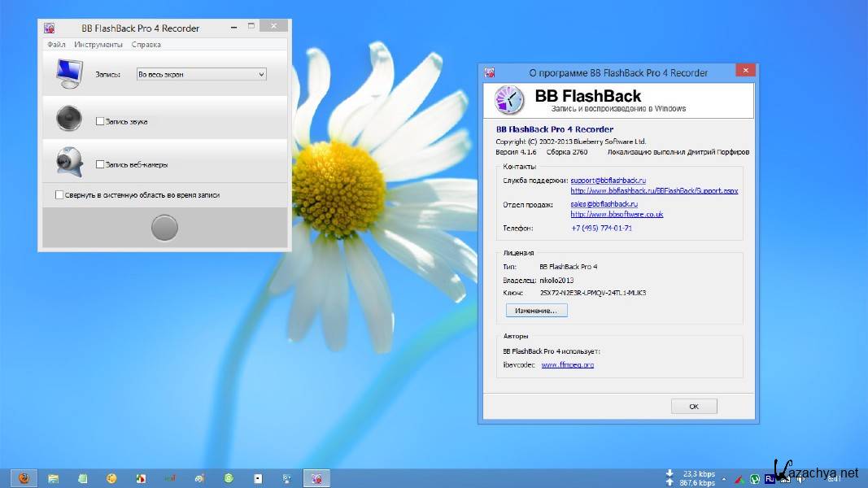Open the uTorrent tray icon
Image resolution: width=868 pixels, height=488 pixels.
(755, 479)
